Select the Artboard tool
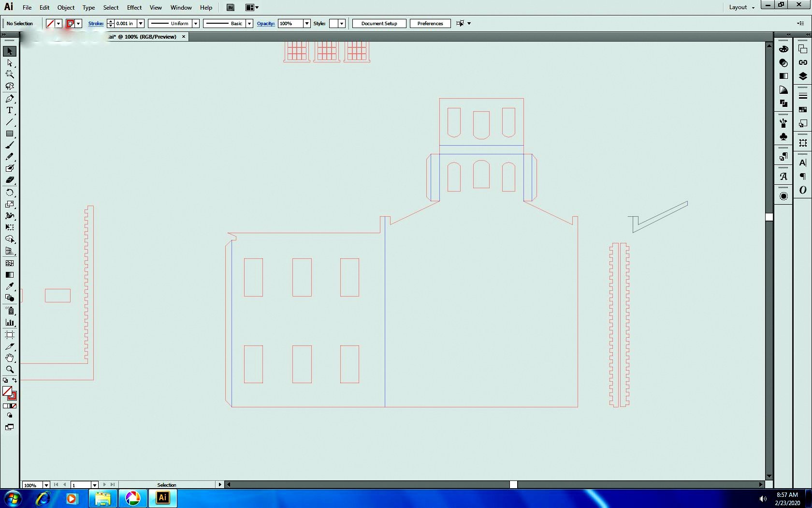Image resolution: width=812 pixels, height=508 pixels. coord(10,335)
